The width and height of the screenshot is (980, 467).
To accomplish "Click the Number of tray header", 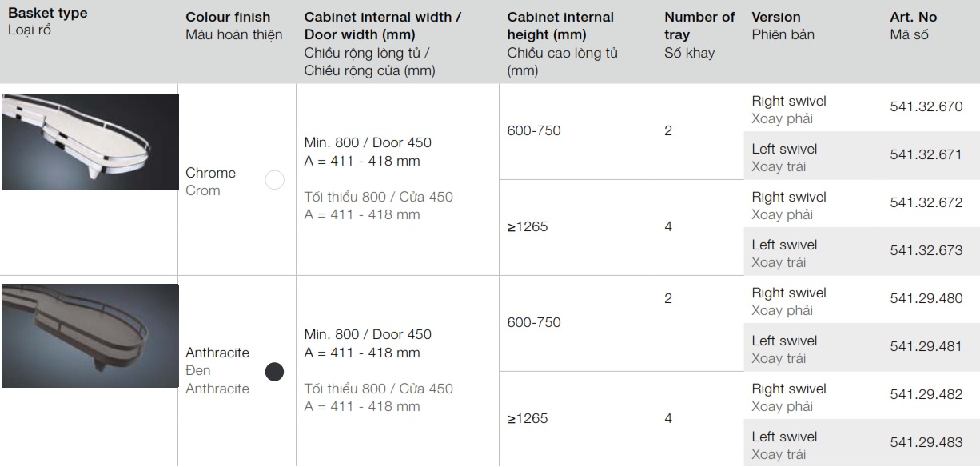I will point(699,26).
